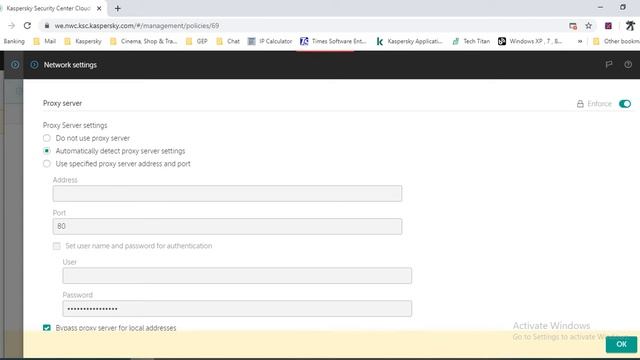
Task: Go forward in browser history
Action: [11, 26]
